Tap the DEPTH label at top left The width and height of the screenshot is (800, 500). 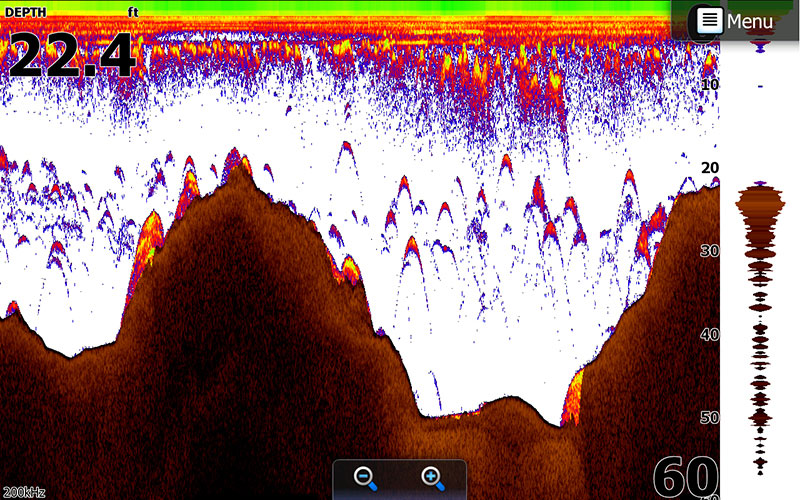(27, 11)
